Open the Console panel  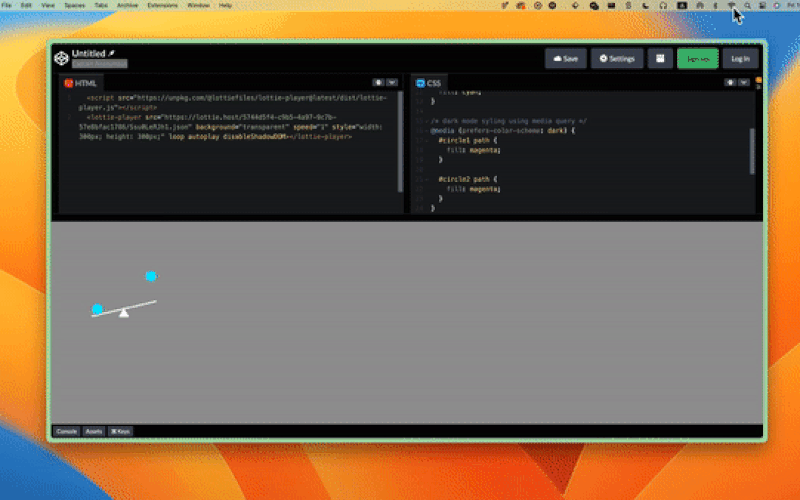(x=67, y=432)
